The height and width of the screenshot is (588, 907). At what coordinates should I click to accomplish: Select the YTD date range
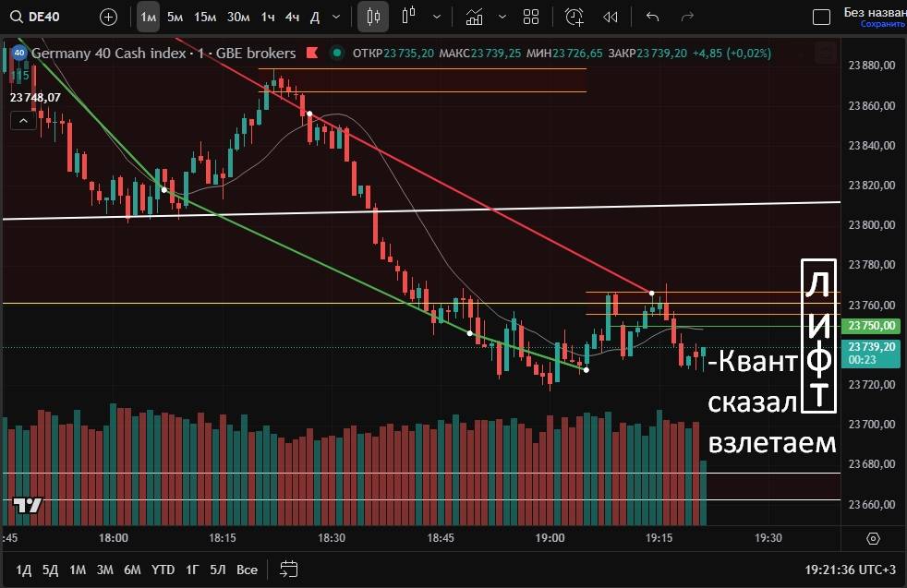click(163, 570)
